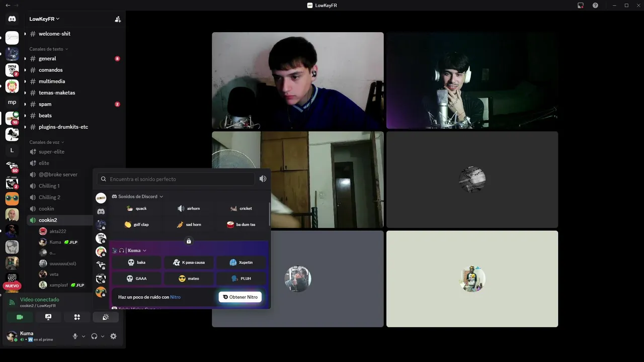
Task: Play the ba dum tss sound
Action: coord(241,225)
